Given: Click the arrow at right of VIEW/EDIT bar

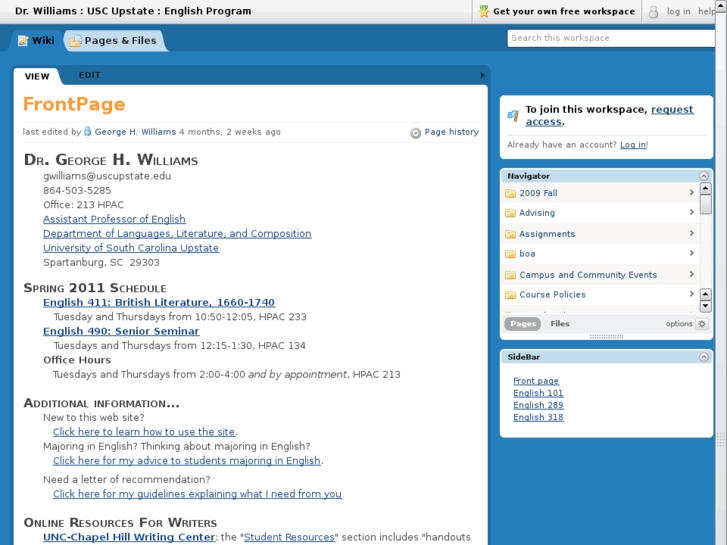Looking at the screenshot, I should coord(482,75).
